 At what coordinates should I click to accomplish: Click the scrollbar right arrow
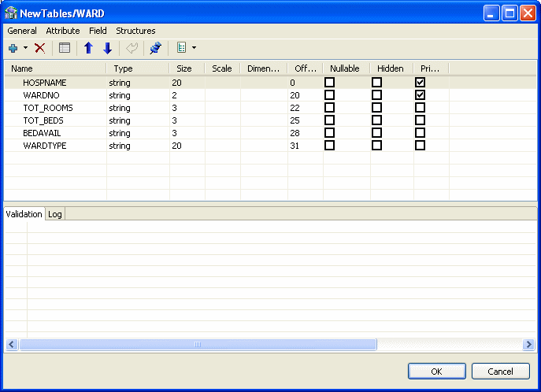point(528,345)
